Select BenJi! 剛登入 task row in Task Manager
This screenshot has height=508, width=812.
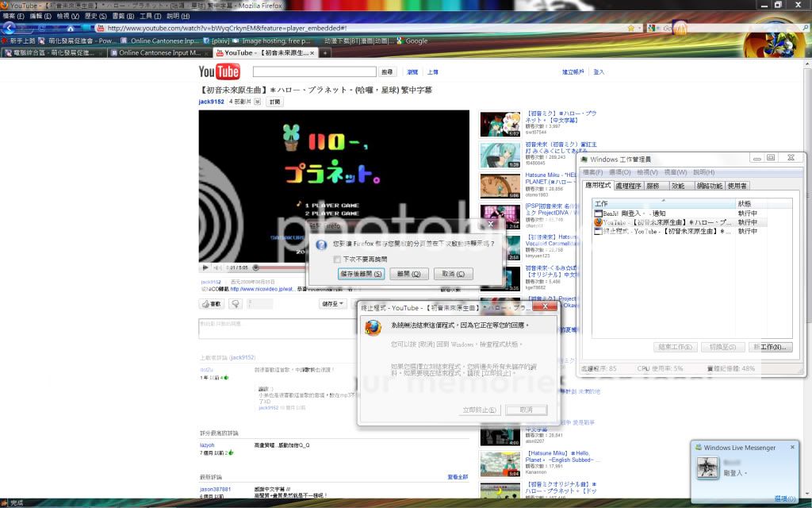(x=680, y=214)
